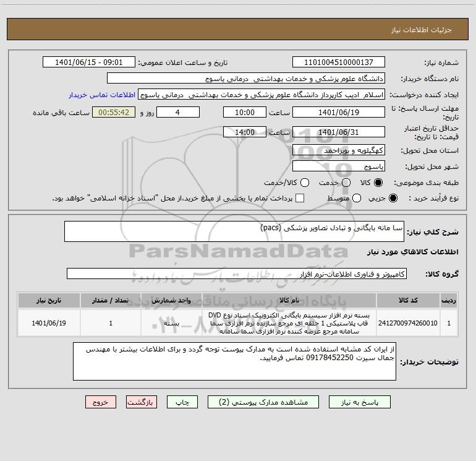
Task: Click the تاریخ نیاز column header
Action: click(x=49, y=300)
